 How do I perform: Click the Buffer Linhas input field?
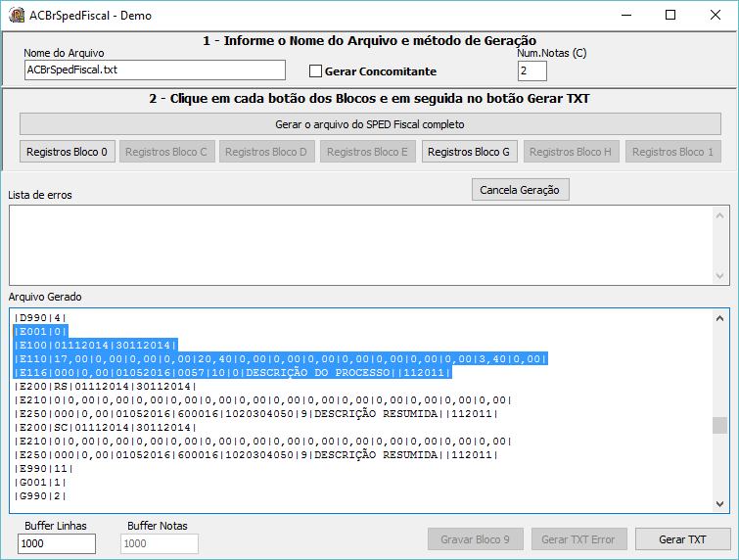57,543
